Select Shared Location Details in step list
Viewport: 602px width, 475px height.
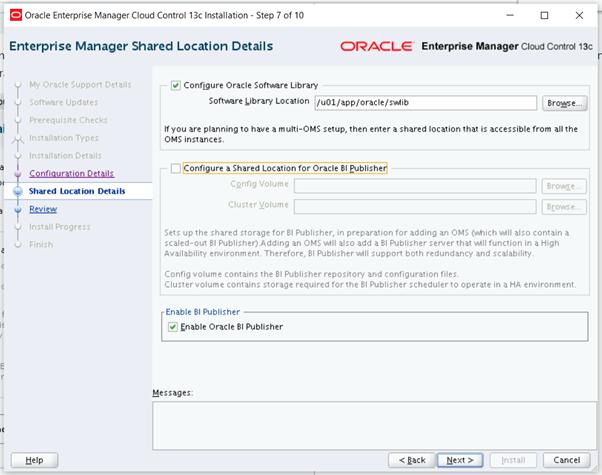pos(77,191)
